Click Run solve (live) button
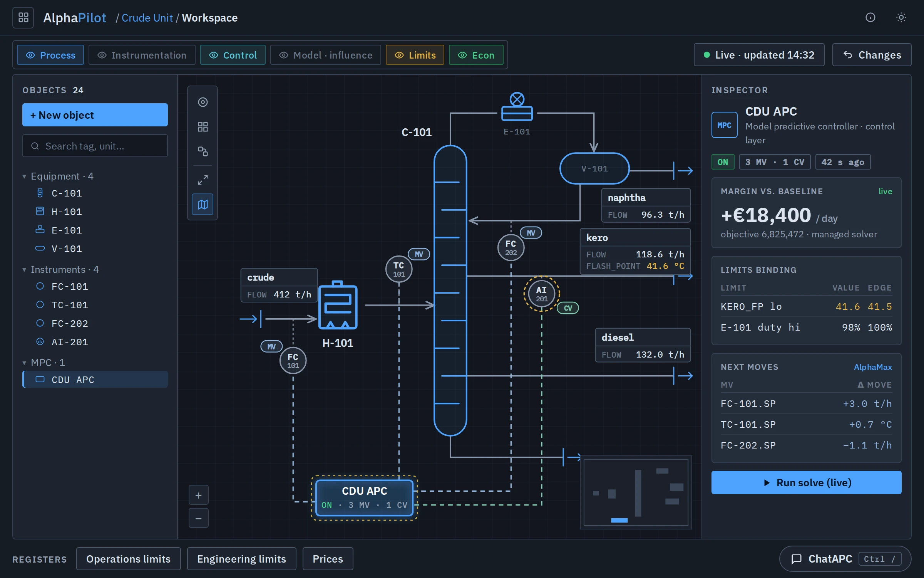 pos(807,482)
